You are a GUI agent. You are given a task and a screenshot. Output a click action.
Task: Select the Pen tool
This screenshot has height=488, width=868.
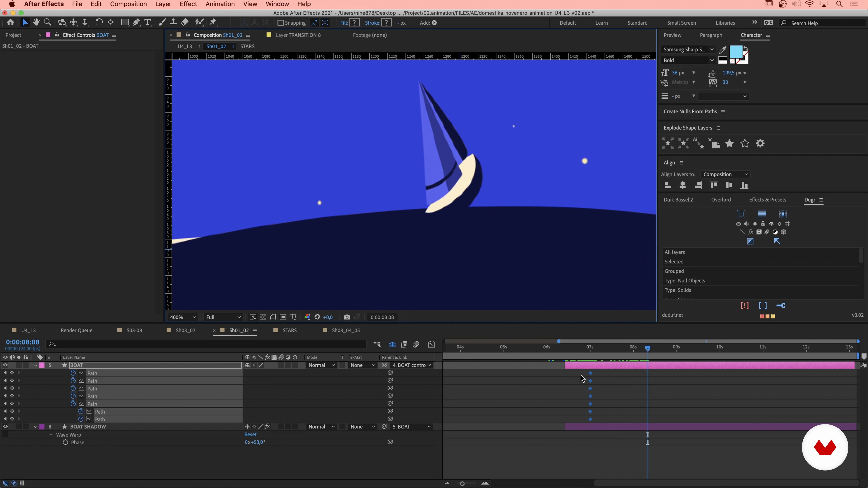coord(136,23)
